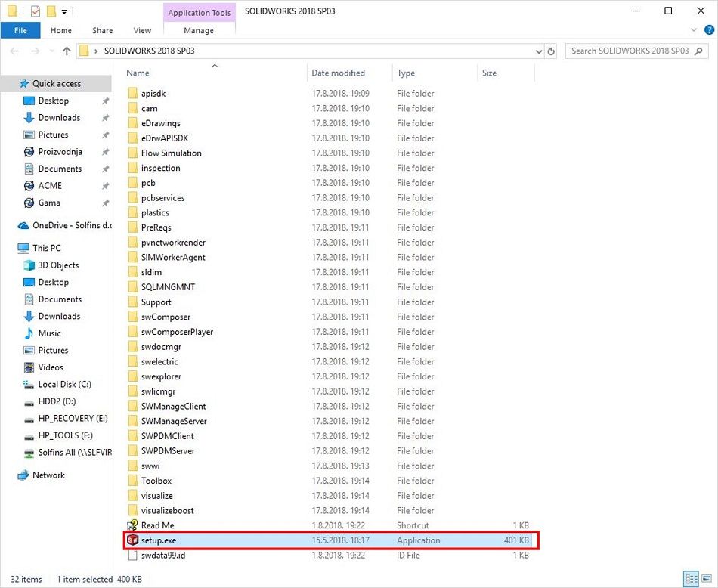Viewport: 718px width, 588px height.
Task: Open the Customize Quick Access Toolbar dropdown
Action: [x=65, y=12]
